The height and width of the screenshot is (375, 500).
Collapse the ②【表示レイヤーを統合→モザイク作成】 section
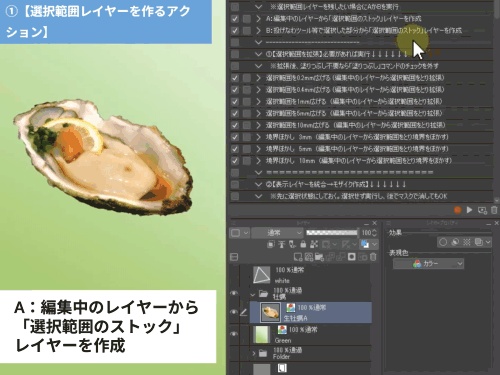259,184
